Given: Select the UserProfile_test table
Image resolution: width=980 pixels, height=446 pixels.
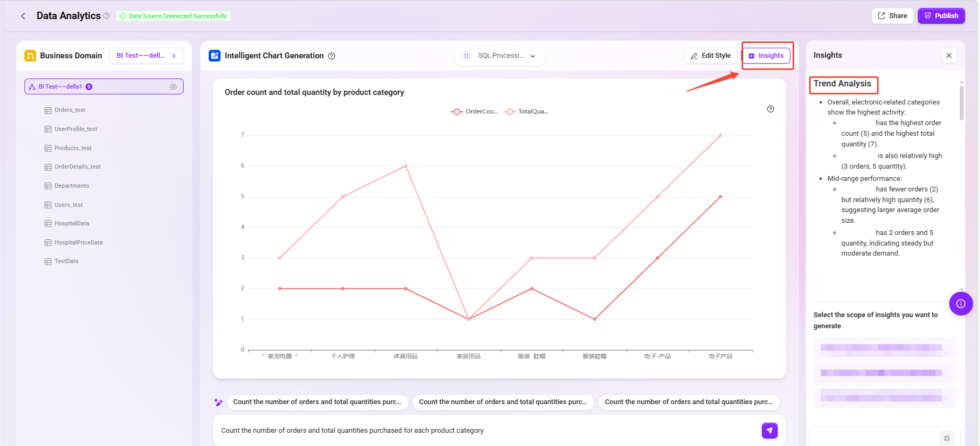Looking at the screenshot, I should (x=75, y=129).
